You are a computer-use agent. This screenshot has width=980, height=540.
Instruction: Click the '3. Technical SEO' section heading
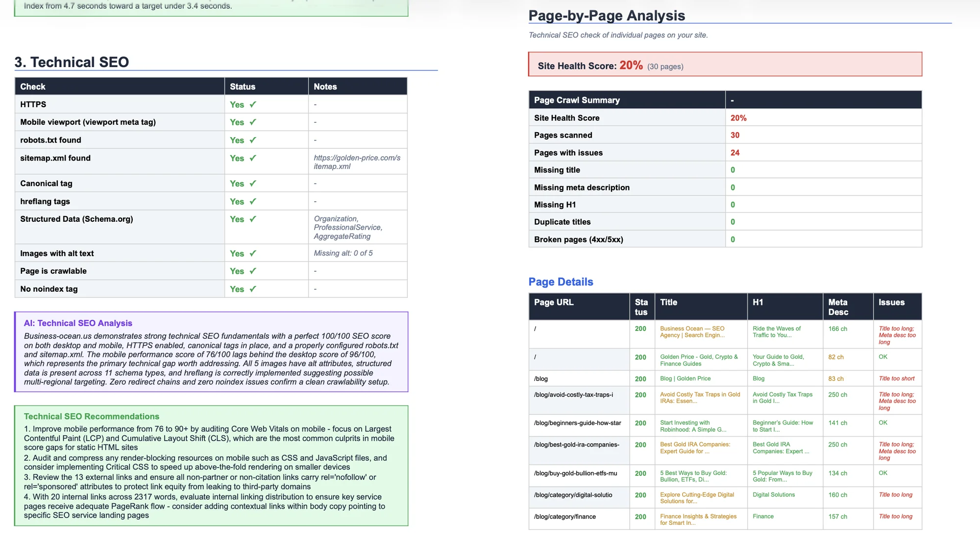pyautogui.click(x=72, y=62)
